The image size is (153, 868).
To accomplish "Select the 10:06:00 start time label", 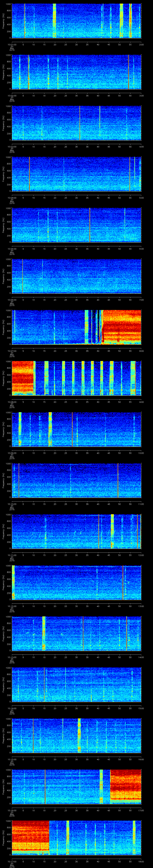I will [12, 300].
